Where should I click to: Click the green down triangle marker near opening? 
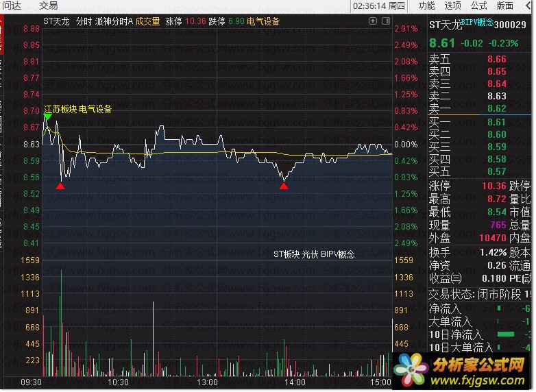tap(47, 117)
